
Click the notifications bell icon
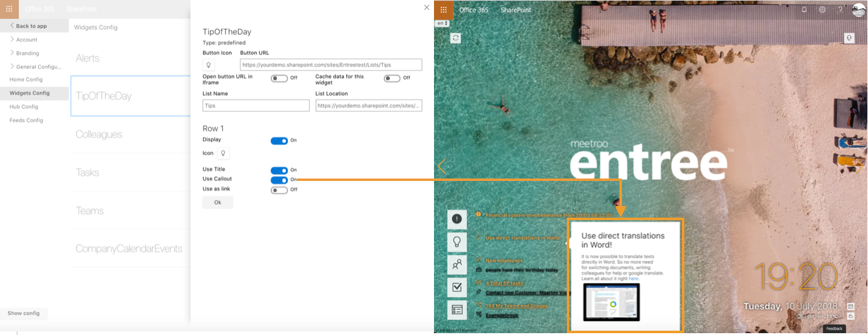[x=804, y=10]
